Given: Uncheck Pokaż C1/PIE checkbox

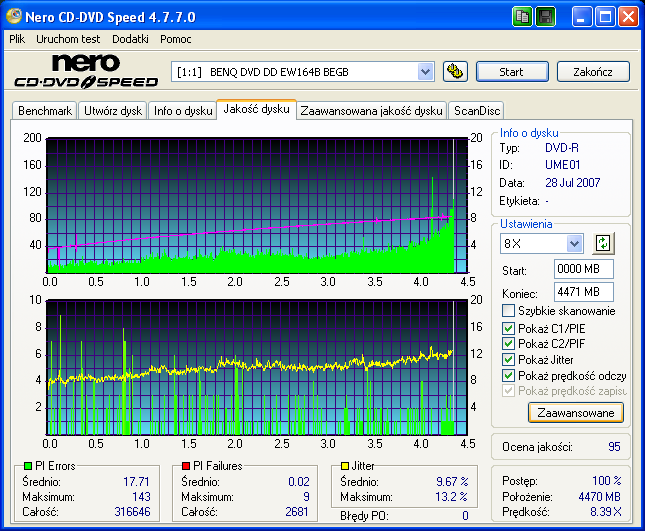Looking at the screenshot, I should tap(508, 328).
